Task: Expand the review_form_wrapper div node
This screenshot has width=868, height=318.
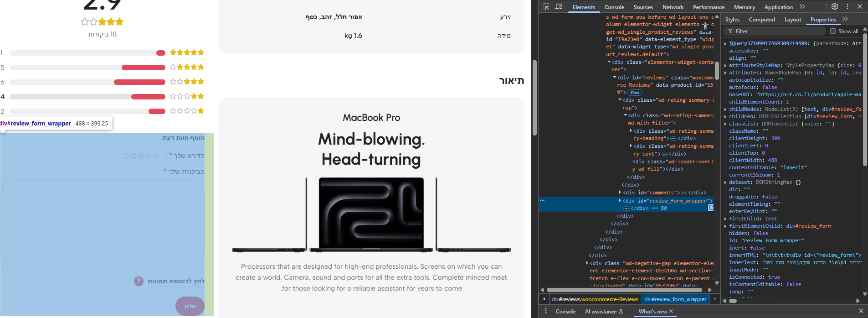Action: (620, 200)
